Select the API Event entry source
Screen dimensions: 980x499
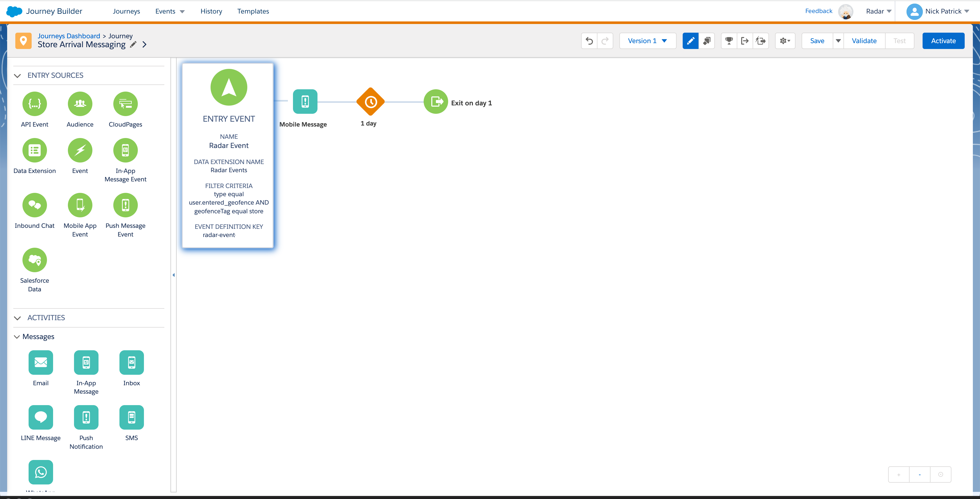pyautogui.click(x=34, y=104)
